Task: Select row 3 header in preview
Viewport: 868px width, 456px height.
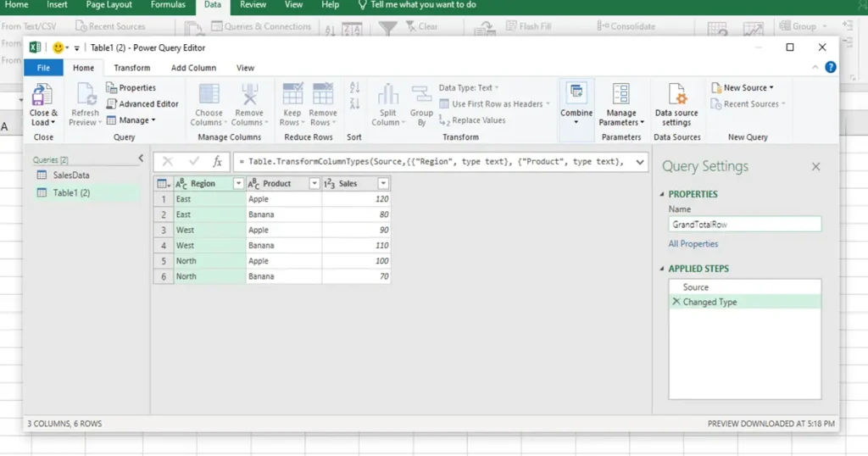Action: tap(164, 230)
